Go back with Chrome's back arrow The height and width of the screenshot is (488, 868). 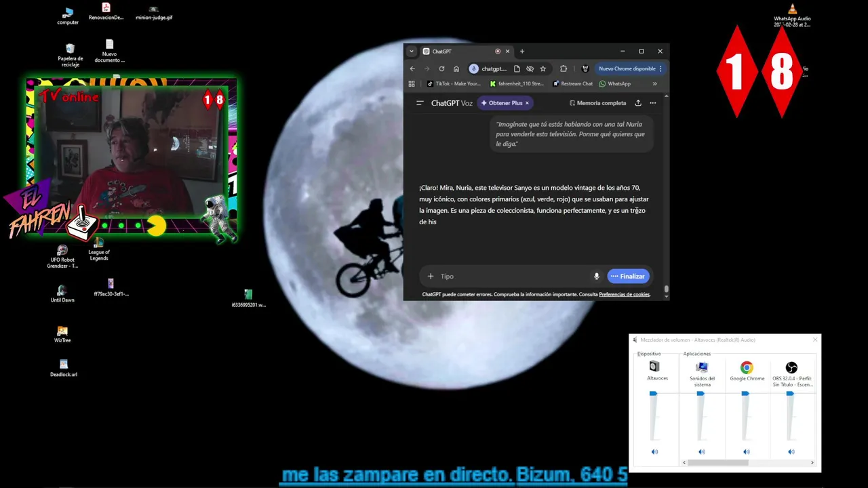412,68
